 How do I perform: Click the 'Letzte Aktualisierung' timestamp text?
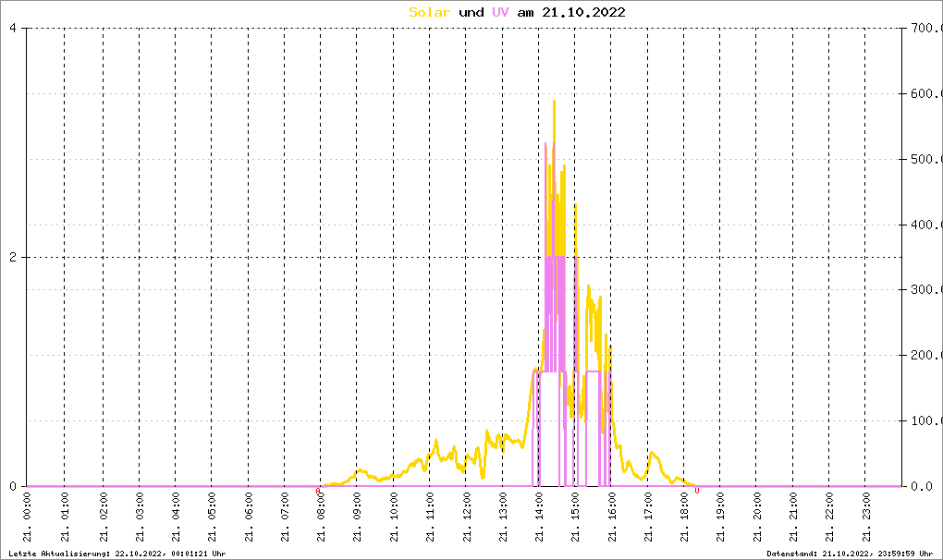pyautogui.click(x=117, y=554)
